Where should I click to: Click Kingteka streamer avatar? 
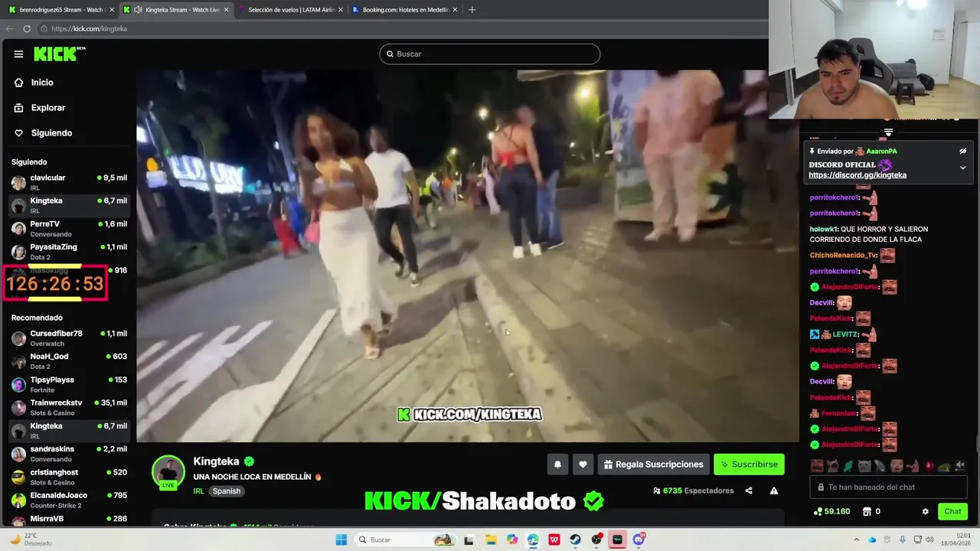coord(168,472)
